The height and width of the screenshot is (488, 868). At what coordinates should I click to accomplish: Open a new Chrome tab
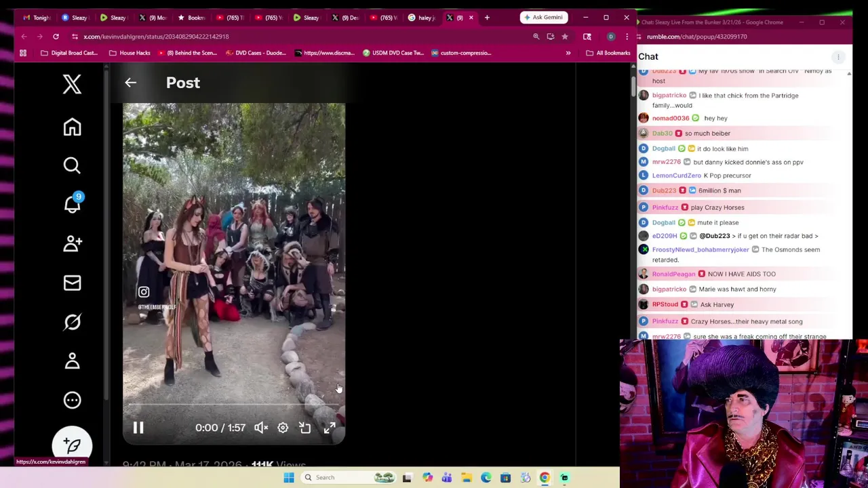(x=487, y=18)
